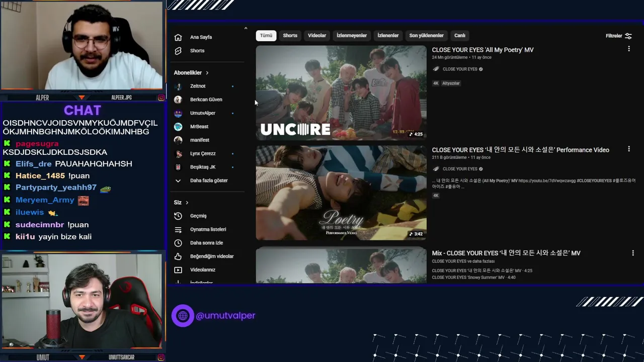Open Beşiktaş JK channel avatar

pyautogui.click(x=178, y=167)
